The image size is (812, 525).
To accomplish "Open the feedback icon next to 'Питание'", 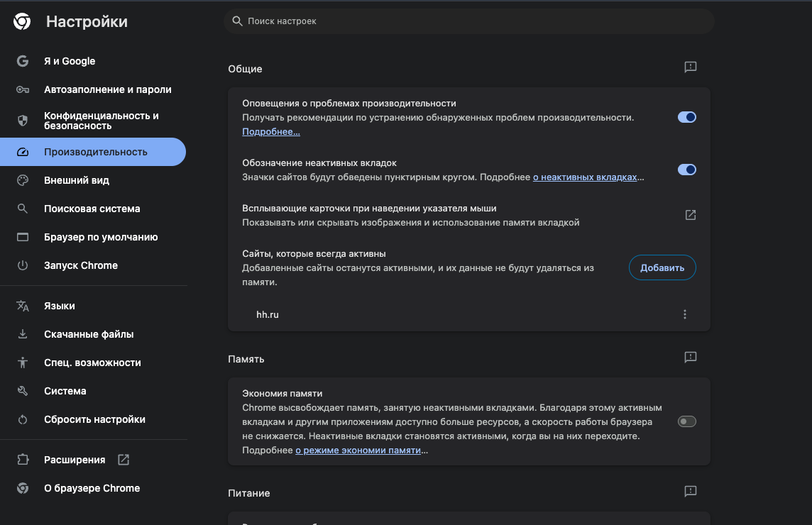I will coord(690,491).
